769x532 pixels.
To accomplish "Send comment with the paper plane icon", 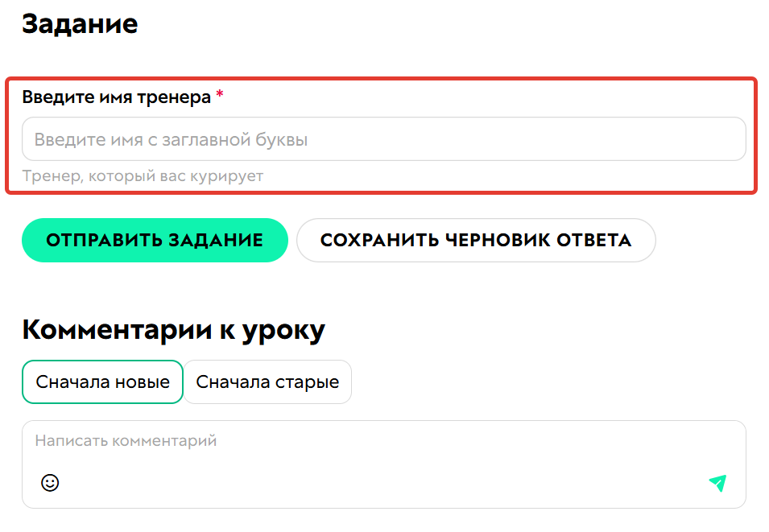I will point(718,483).
